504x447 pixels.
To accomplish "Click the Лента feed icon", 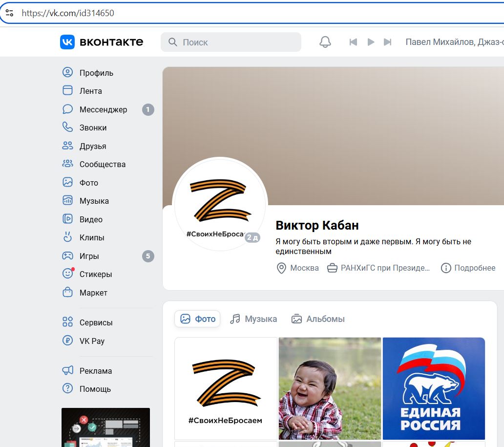I will point(67,90).
